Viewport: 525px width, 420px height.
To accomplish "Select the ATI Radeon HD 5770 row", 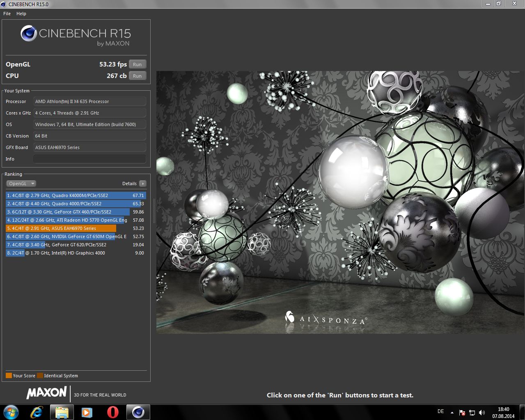I will [x=76, y=220].
